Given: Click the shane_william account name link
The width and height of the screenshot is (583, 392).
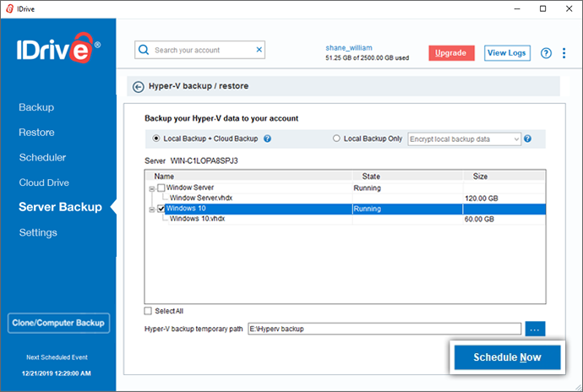Looking at the screenshot, I should point(349,47).
